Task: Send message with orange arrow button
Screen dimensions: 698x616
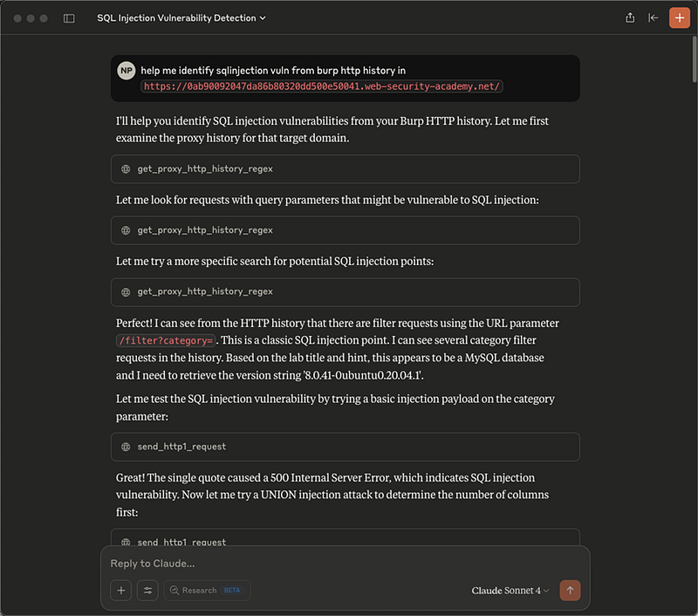Action: [x=570, y=590]
